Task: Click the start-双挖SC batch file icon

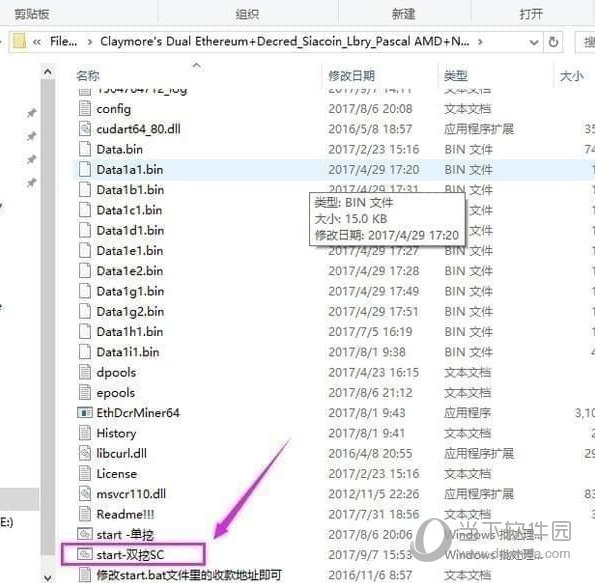Action: 85,555
